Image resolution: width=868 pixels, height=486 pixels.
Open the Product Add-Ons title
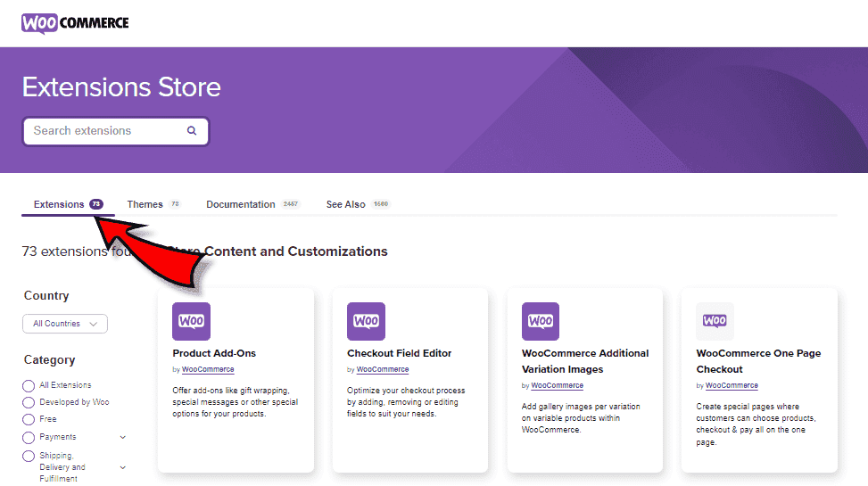pos(214,353)
